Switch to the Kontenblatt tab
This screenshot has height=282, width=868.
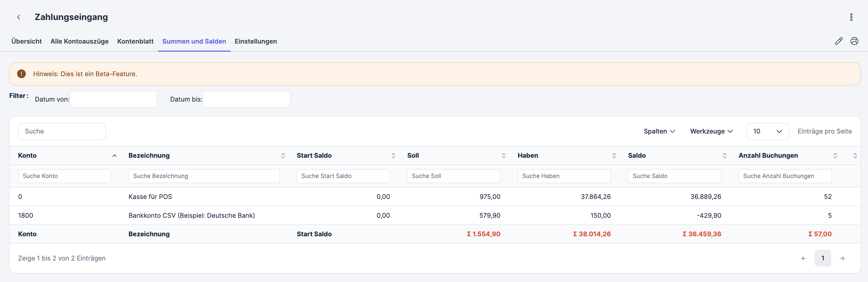click(135, 41)
